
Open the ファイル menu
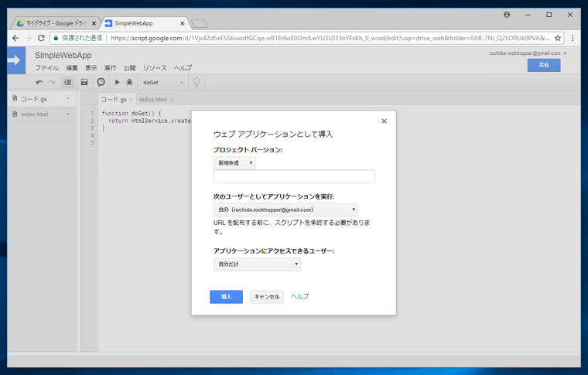point(47,68)
